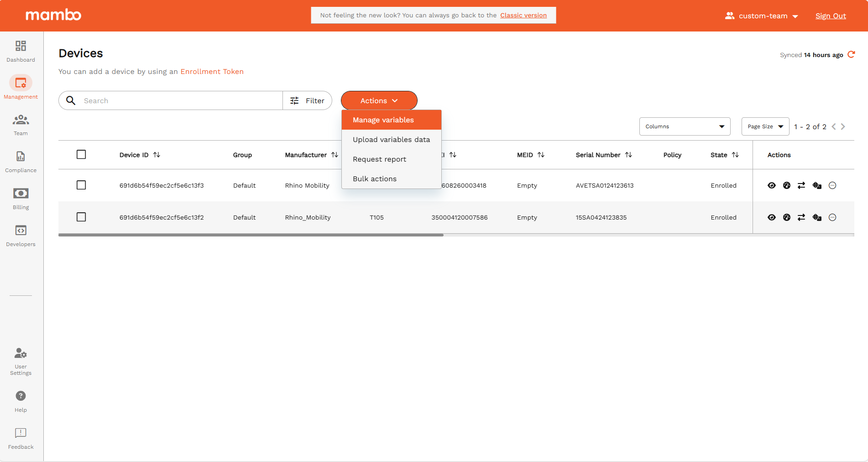Viewport: 868px width, 462px height.
Task: Check the second device row checkbox
Action: pyautogui.click(x=81, y=217)
